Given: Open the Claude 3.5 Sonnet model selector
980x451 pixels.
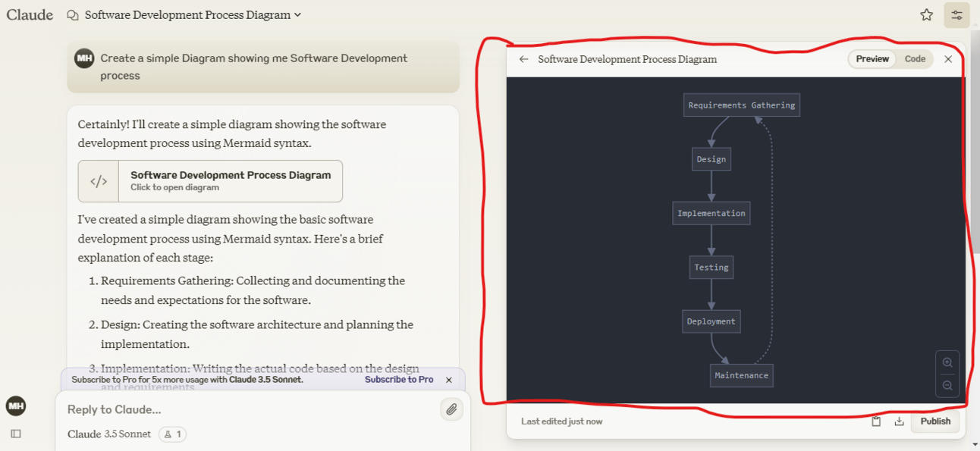Looking at the screenshot, I should pos(109,434).
